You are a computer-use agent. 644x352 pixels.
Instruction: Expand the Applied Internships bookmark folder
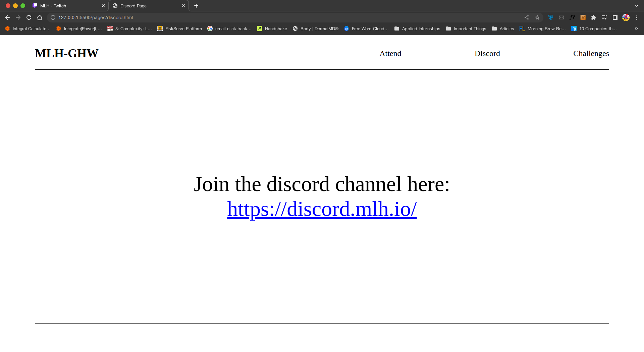coord(417,28)
